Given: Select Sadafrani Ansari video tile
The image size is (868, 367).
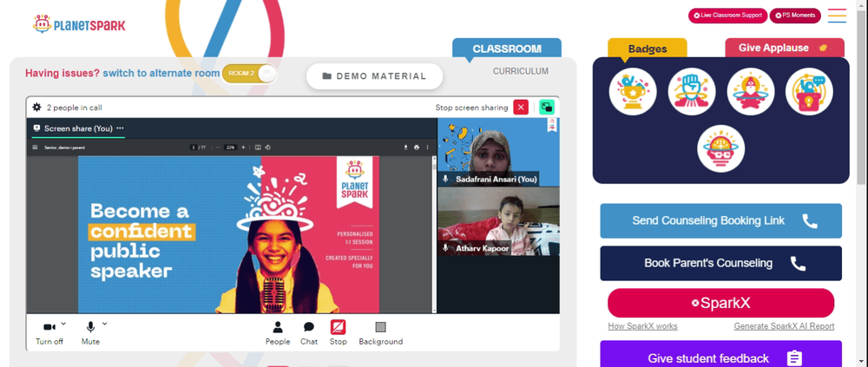Looking at the screenshot, I should [x=498, y=152].
